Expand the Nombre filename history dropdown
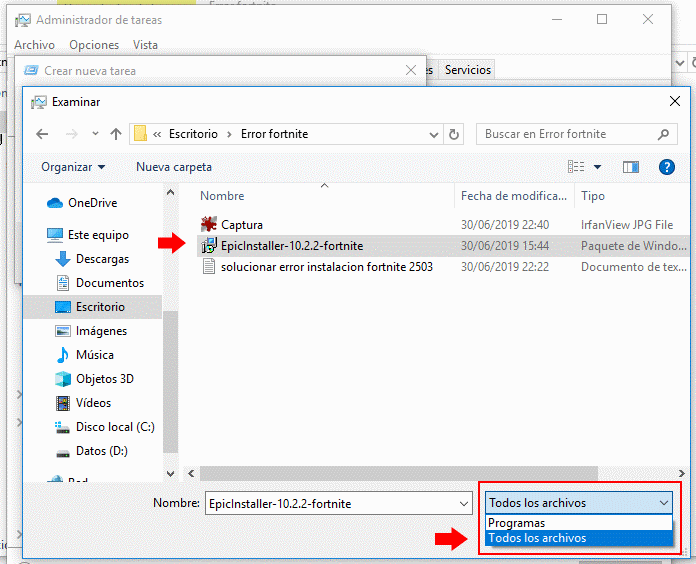This screenshot has height=564, width=696. point(463,503)
